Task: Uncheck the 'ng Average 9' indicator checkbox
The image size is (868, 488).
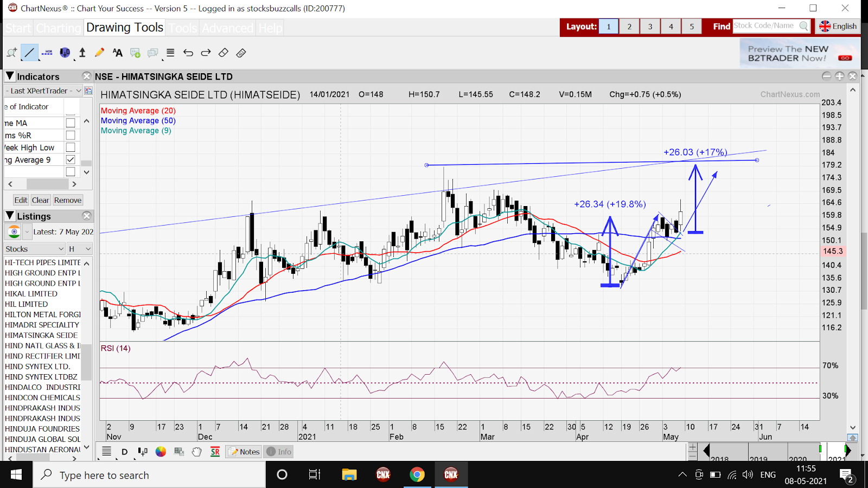Action: (71, 159)
